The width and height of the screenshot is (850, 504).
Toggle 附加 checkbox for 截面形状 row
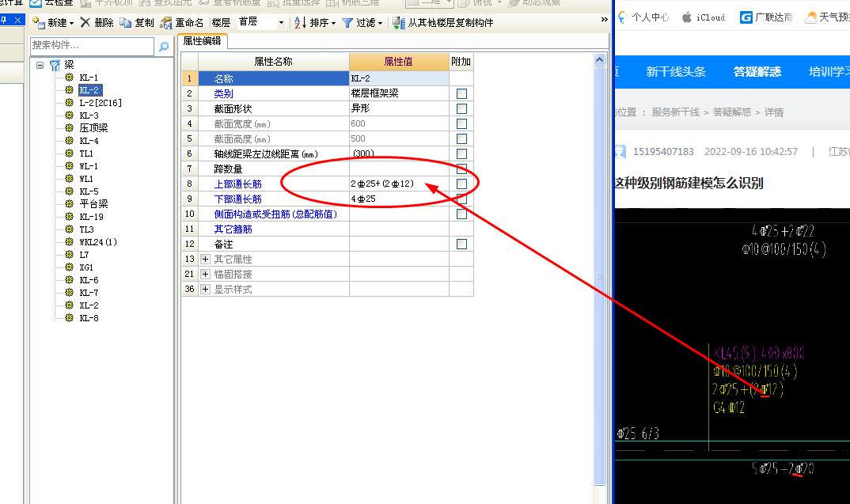pyautogui.click(x=461, y=108)
